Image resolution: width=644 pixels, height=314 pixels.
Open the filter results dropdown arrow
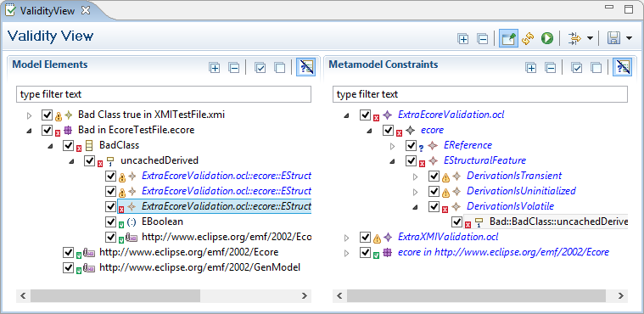point(590,39)
